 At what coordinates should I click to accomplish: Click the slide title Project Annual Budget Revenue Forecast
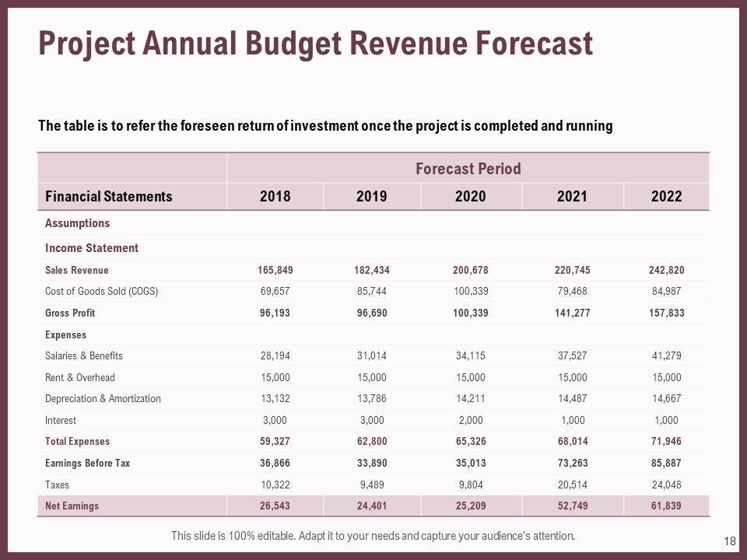pos(315,44)
